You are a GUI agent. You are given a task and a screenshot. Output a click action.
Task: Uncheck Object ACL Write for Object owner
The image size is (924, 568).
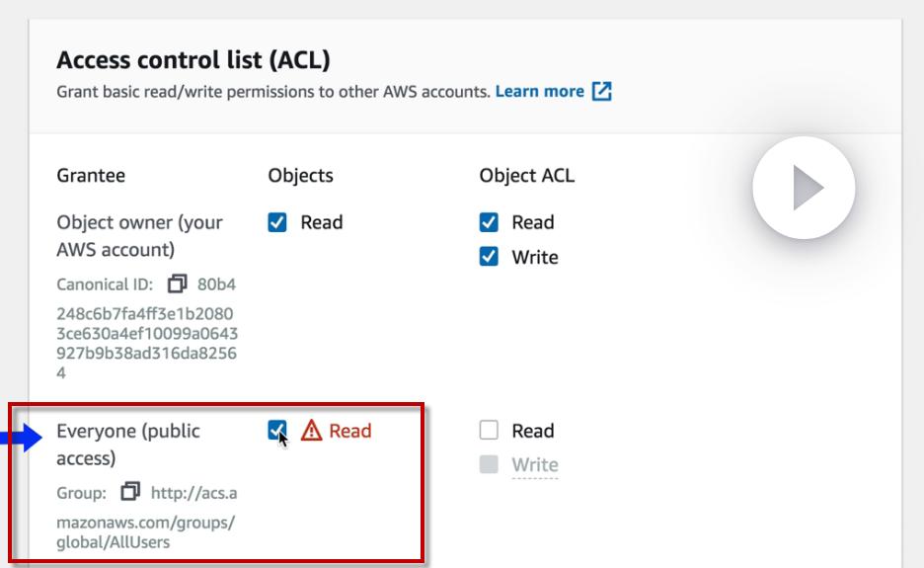(x=489, y=257)
